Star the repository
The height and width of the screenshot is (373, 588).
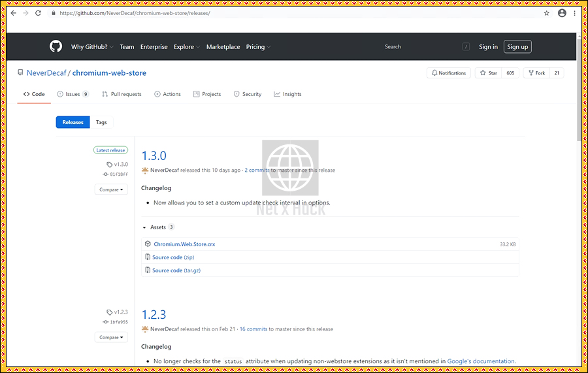488,73
